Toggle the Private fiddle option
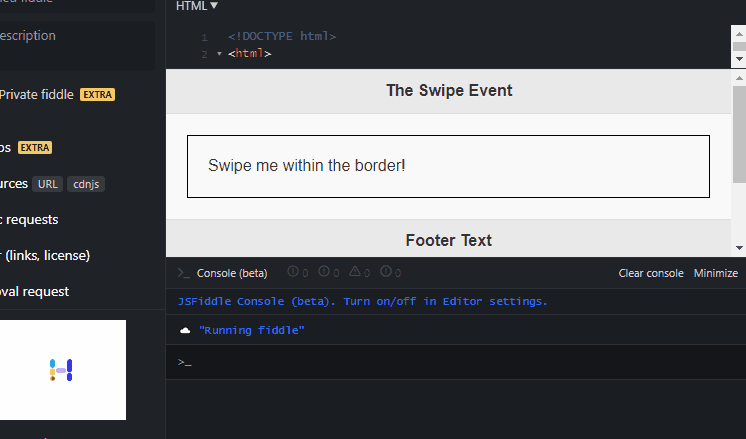Image resolution: width=746 pixels, height=439 pixels. click(x=37, y=95)
